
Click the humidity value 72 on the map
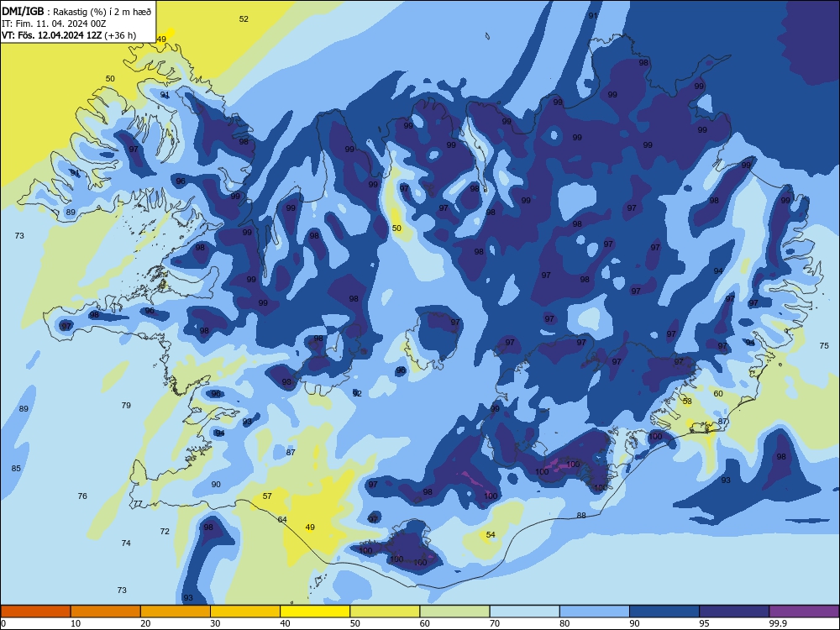[165, 532]
